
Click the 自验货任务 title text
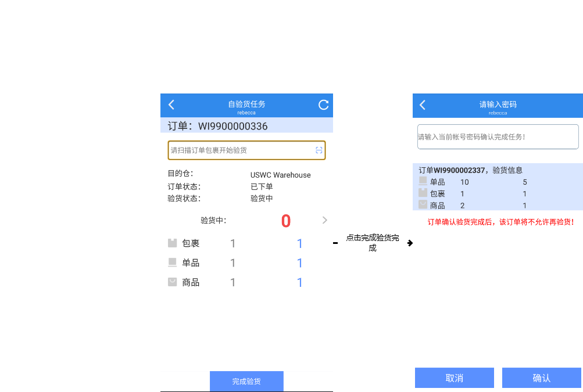tap(246, 104)
